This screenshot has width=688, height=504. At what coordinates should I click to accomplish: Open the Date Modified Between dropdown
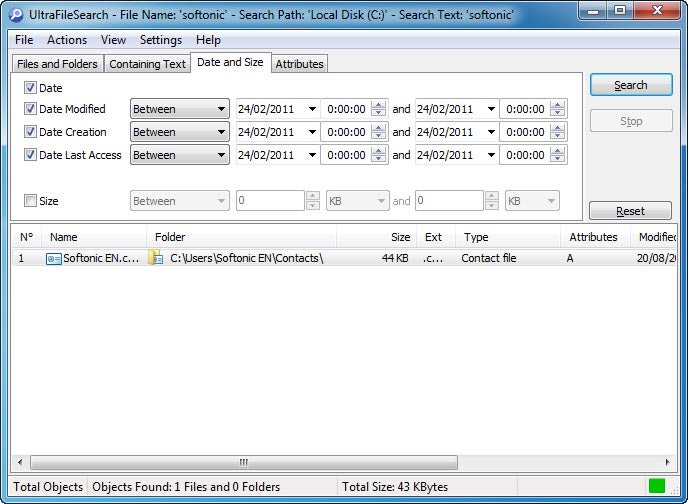pos(179,109)
